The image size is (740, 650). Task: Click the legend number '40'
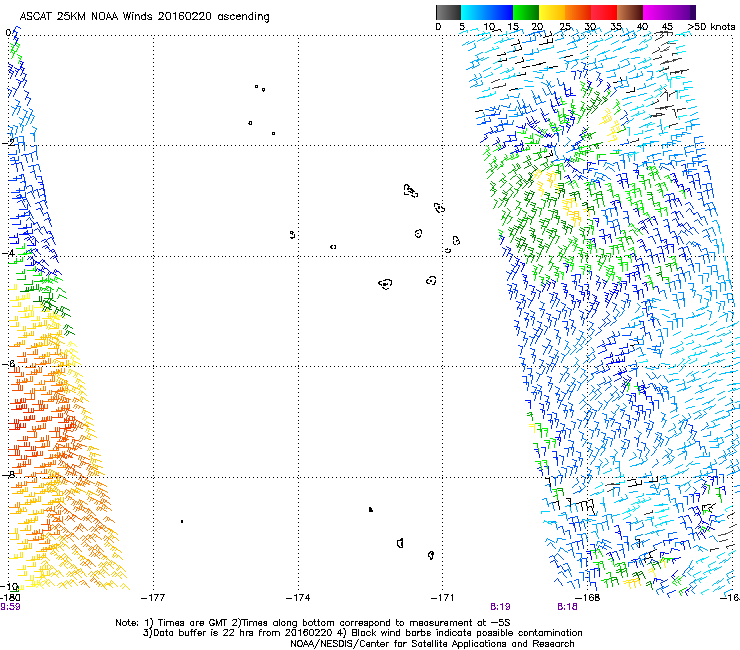click(642, 27)
